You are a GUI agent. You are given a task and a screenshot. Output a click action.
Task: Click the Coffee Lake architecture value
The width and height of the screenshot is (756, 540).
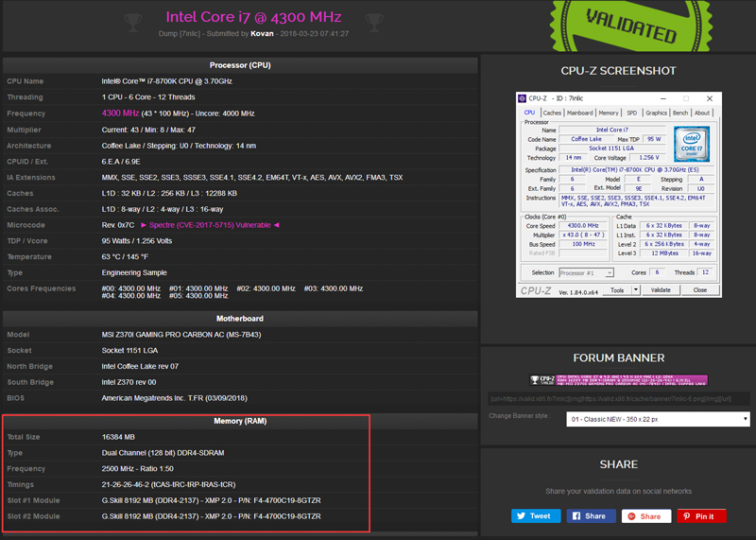179,146
